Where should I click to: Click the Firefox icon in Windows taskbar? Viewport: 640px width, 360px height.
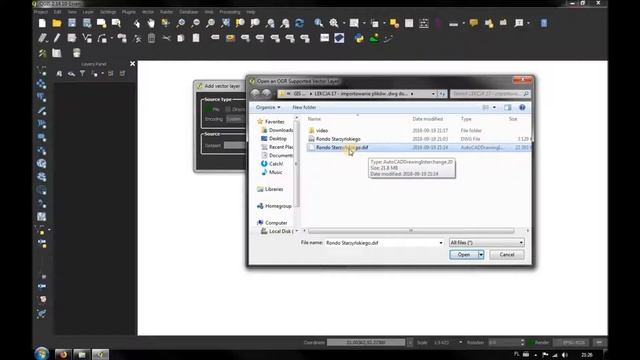pos(63,354)
